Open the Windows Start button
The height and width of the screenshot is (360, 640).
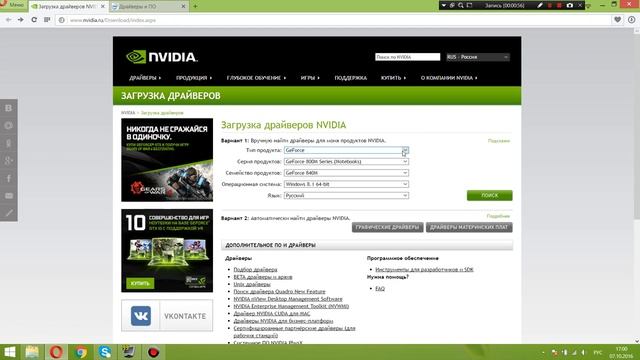tap(9, 352)
